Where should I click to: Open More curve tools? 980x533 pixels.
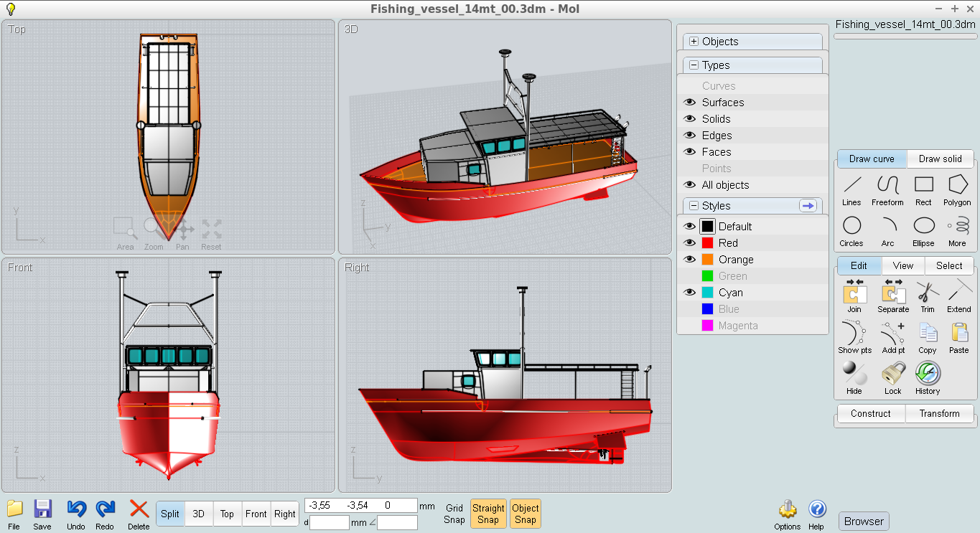click(957, 231)
